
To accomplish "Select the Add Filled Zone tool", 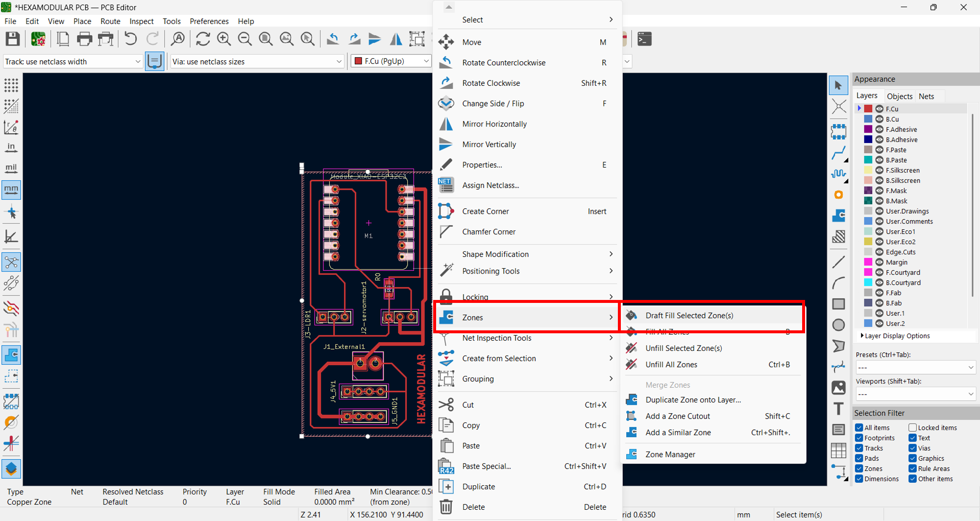I will (x=838, y=216).
